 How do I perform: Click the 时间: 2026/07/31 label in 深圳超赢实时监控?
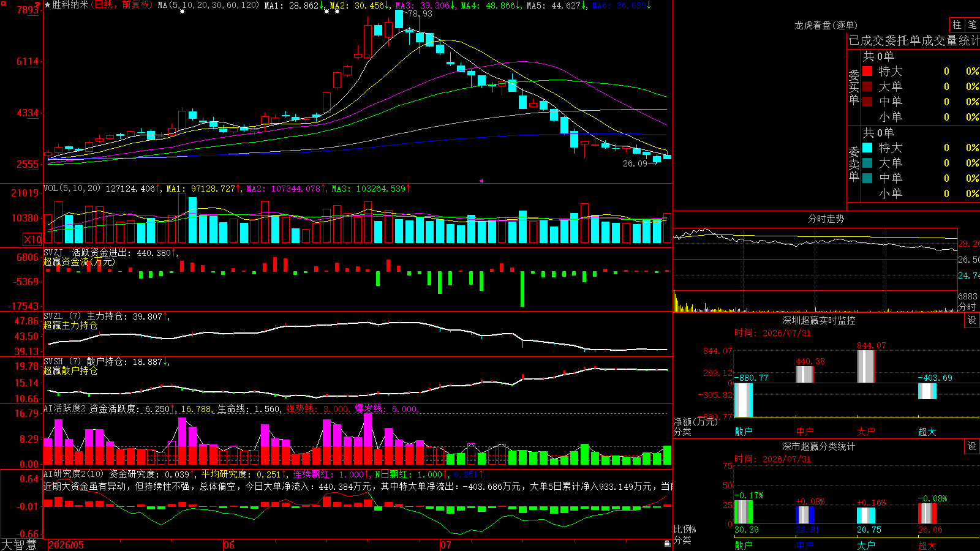pos(772,333)
